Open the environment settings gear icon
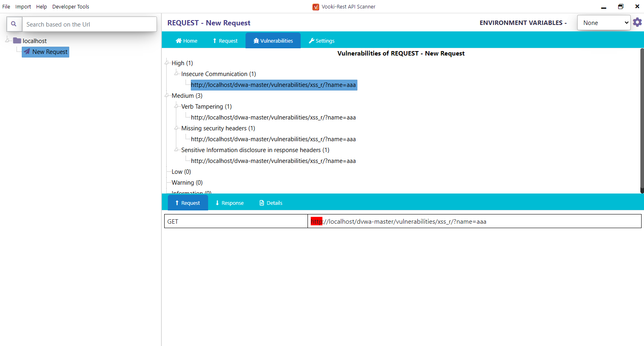644x346 pixels. [637, 22]
